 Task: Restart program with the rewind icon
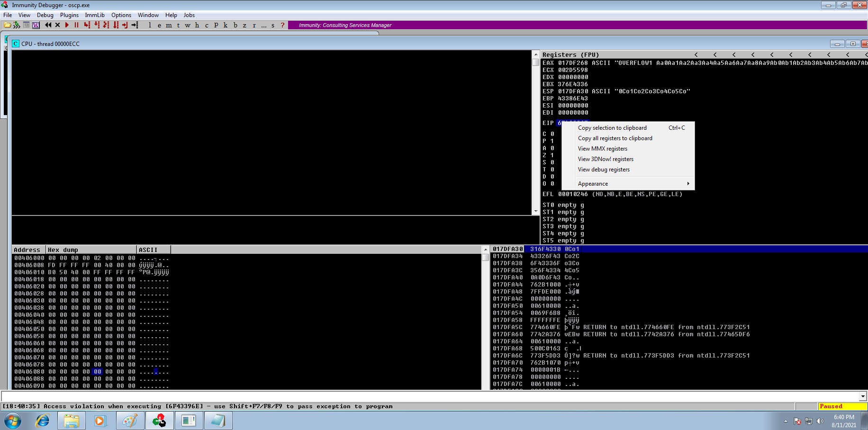pos(48,25)
